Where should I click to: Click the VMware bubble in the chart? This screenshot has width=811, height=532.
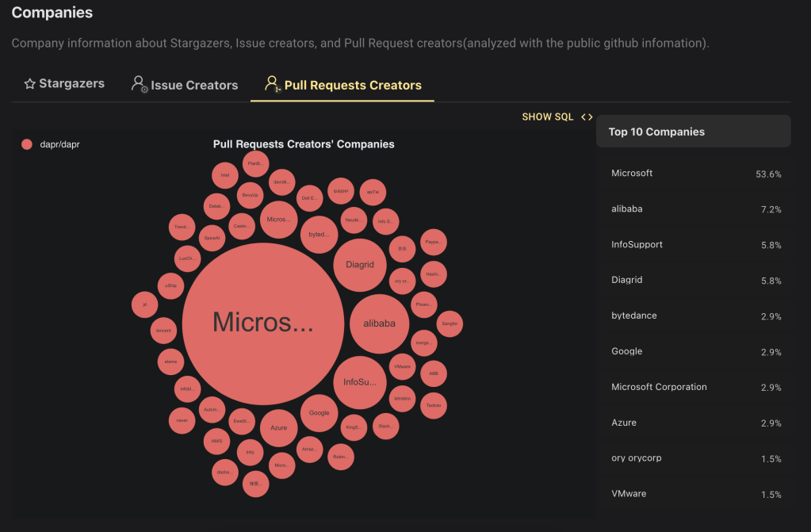403,366
